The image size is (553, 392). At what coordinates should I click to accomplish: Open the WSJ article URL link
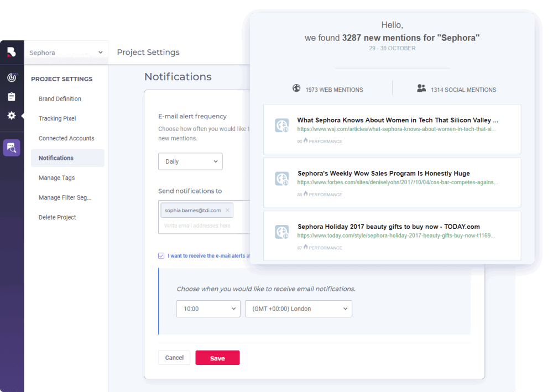[397, 129]
